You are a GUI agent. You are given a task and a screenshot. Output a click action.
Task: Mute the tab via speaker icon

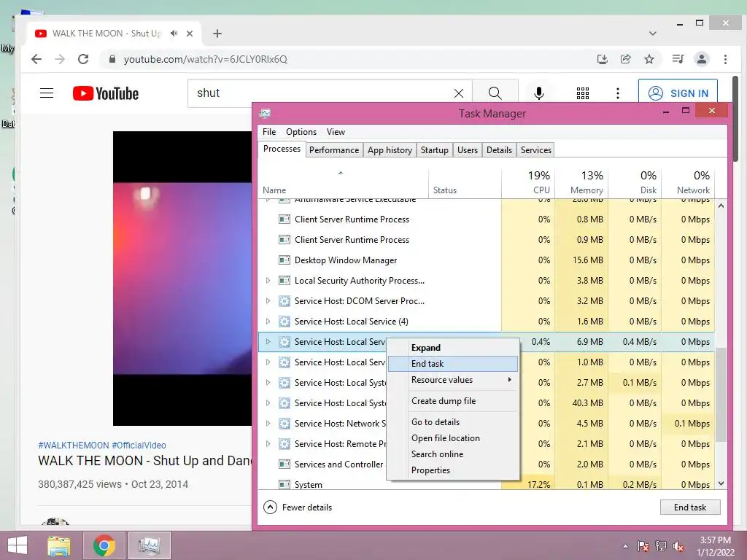click(174, 34)
